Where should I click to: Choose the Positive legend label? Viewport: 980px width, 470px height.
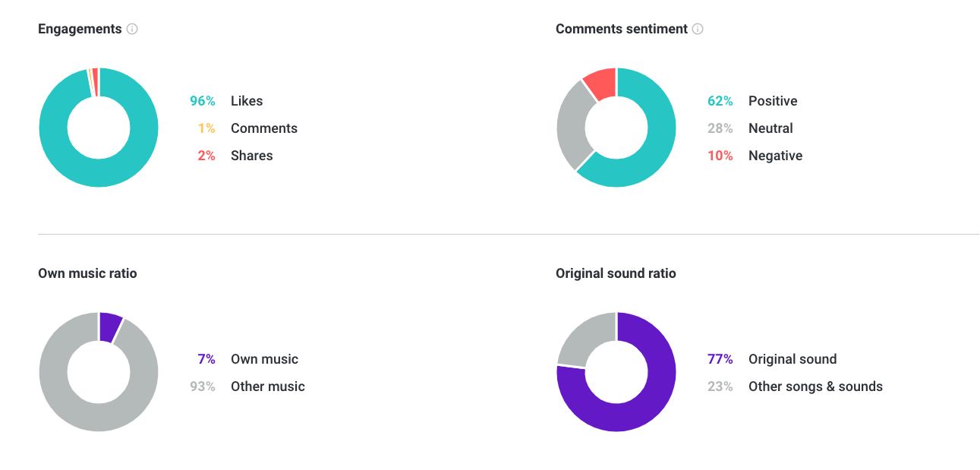click(x=773, y=101)
